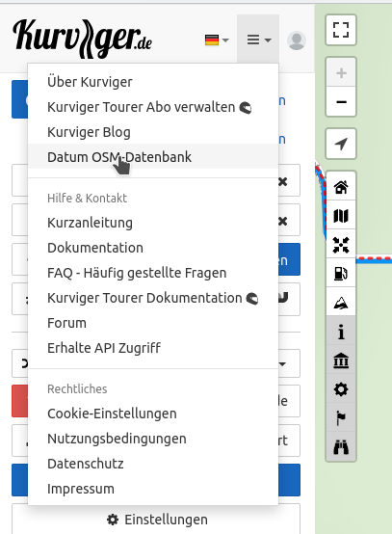Image resolution: width=392 pixels, height=534 pixels.
Task: Click the binoculars viewpoint icon
Action: 341,447
